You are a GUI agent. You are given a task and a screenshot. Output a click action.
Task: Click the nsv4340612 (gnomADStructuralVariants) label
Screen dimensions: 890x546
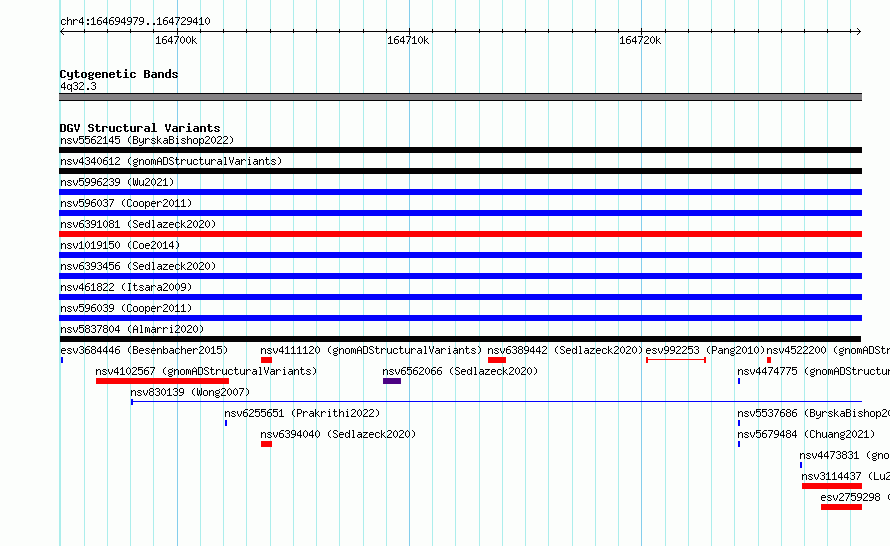point(171,161)
